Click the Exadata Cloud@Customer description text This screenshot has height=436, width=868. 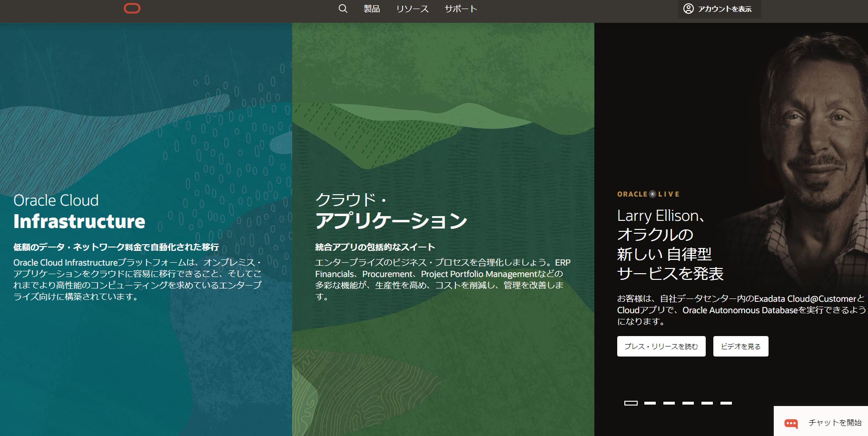[741, 310]
